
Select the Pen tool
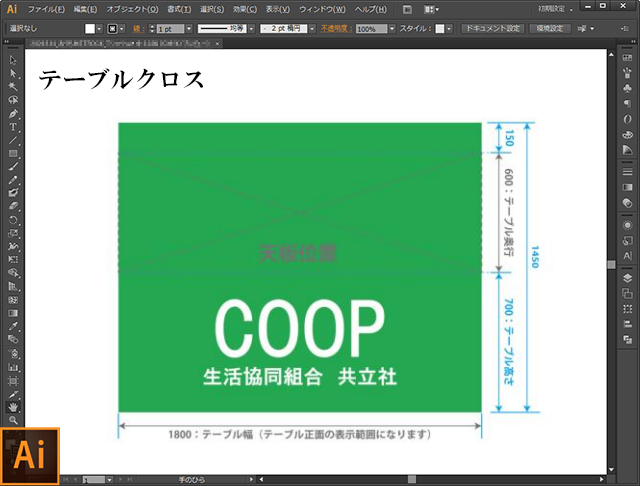click(13, 114)
